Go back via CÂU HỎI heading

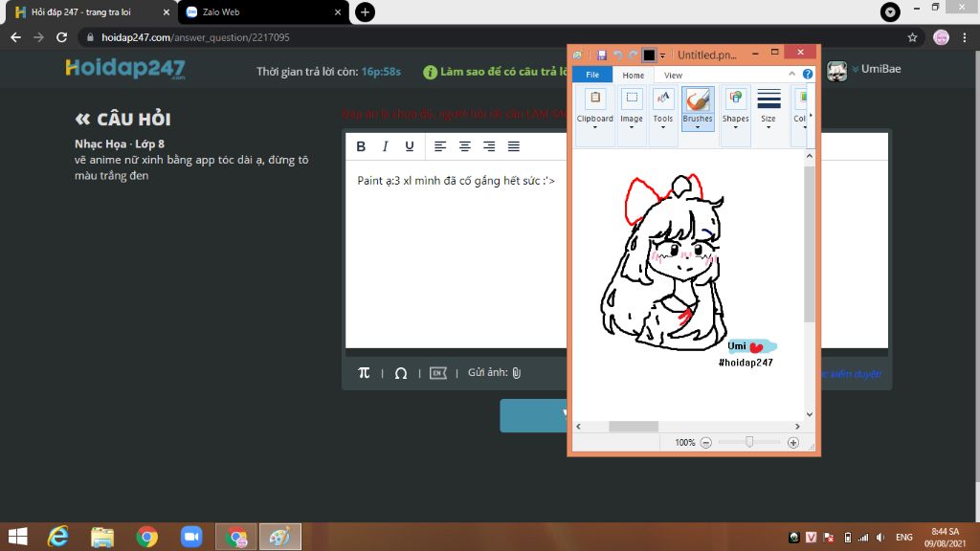[x=122, y=119]
